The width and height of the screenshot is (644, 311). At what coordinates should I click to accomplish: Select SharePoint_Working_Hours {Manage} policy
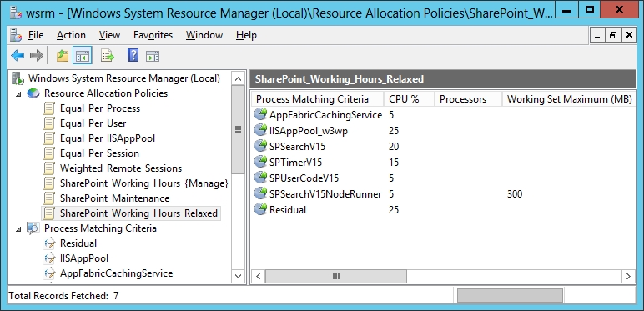143,183
